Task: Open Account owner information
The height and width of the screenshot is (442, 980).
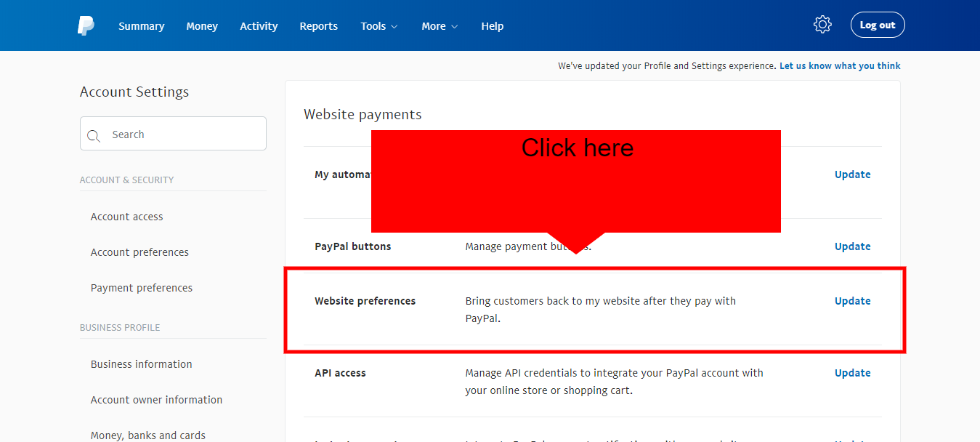Action: tap(156, 400)
